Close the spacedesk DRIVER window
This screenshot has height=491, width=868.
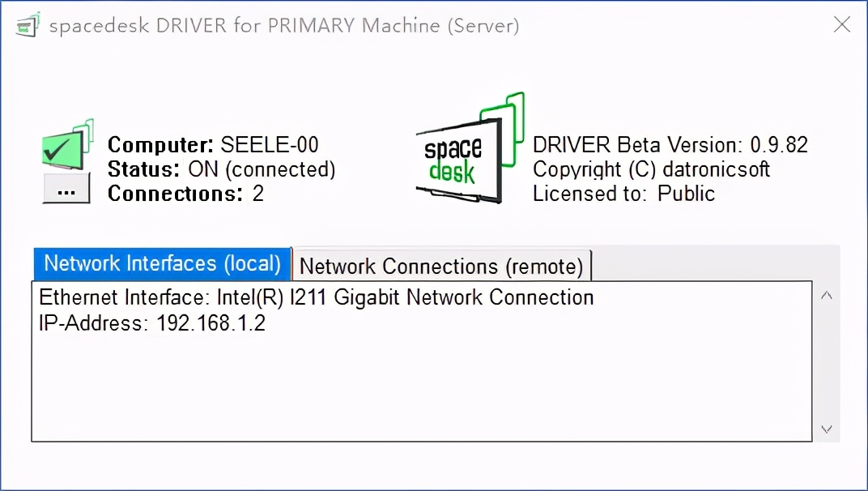842,24
